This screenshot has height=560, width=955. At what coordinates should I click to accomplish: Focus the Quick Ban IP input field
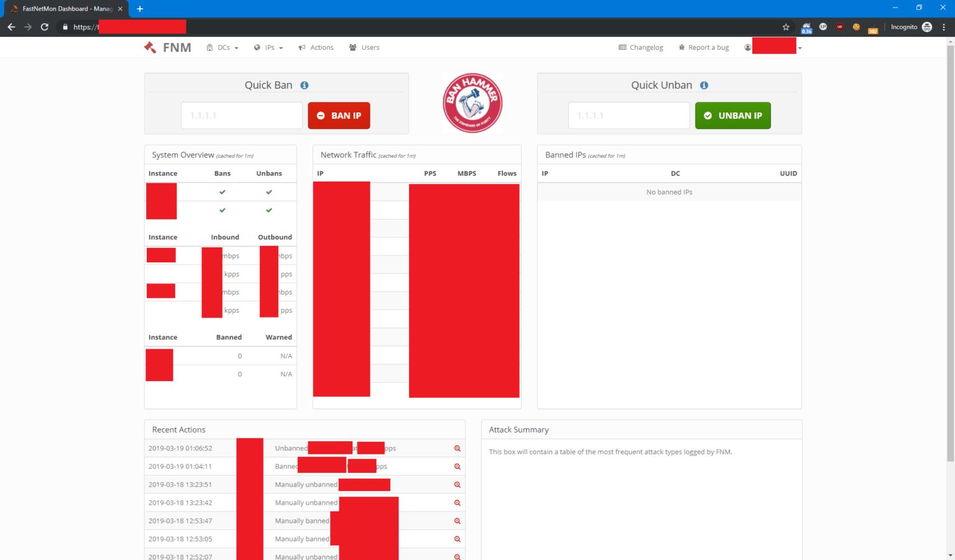pos(242,116)
